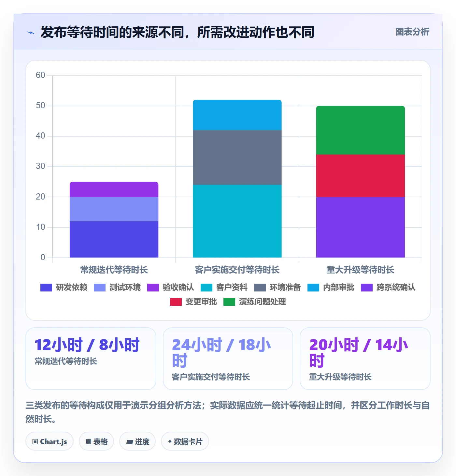The height and width of the screenshot is (476, 456).
Task: Click the 常规迭代等待时长 x-axis label
Action: 114,270
